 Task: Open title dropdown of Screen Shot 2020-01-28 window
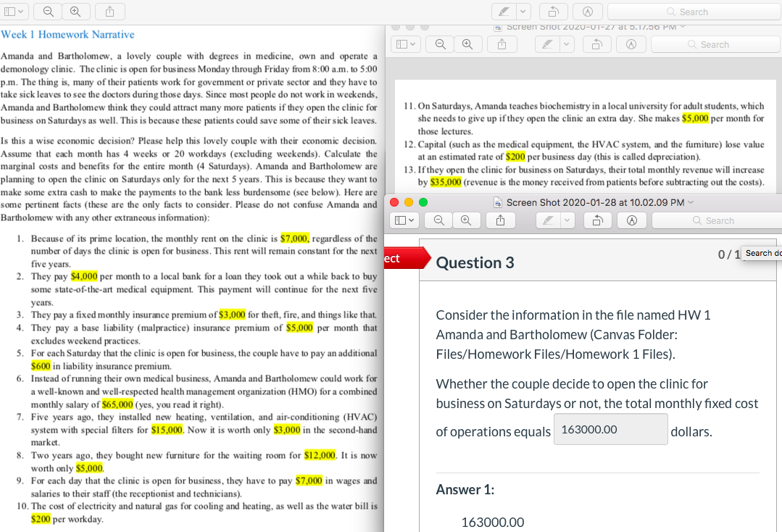click(691, 202)
